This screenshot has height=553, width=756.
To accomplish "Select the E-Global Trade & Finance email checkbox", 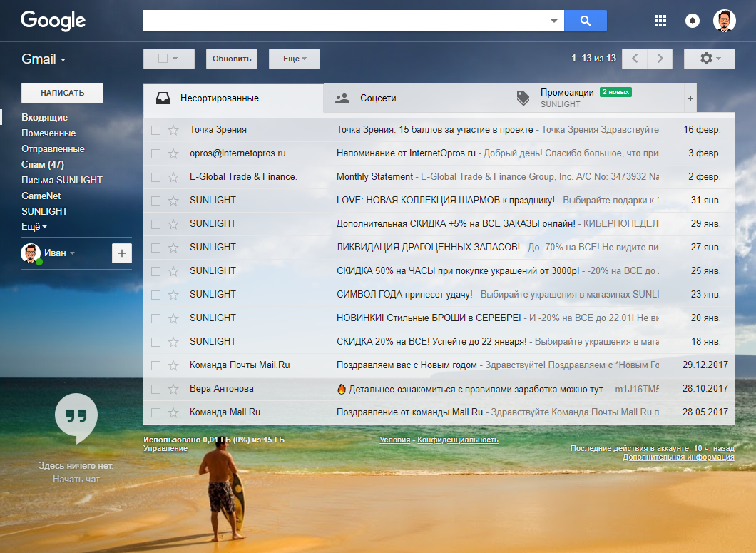I will [x=155, y=177].
